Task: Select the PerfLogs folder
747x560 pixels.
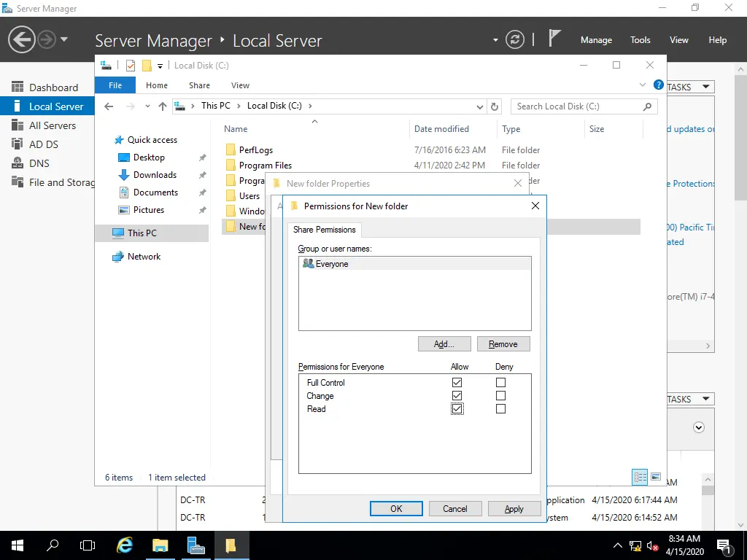Action: (256, 150)
